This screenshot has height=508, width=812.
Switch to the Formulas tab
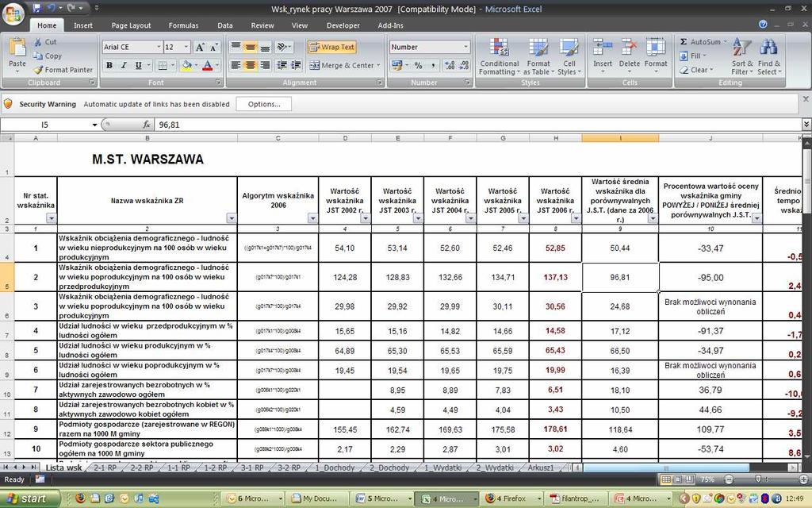click(183, 25)
